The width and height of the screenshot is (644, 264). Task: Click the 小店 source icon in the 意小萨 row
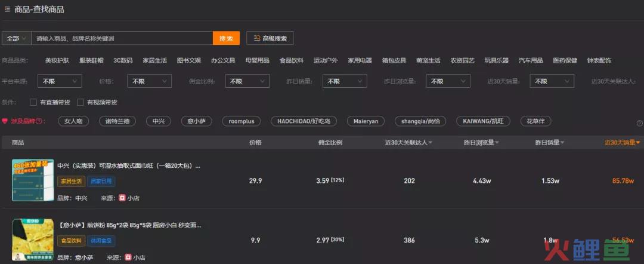tap(128, 257)
